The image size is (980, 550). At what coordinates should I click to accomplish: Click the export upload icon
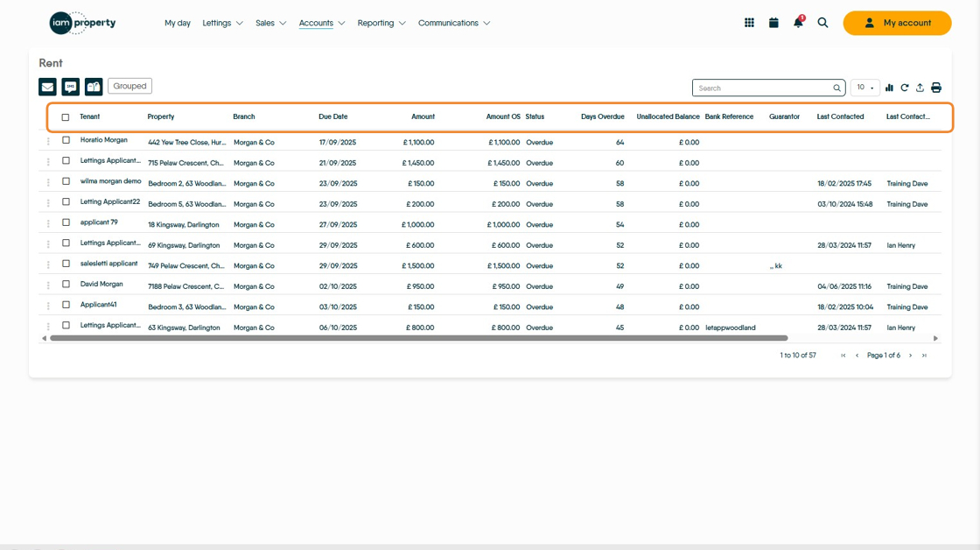920,88
